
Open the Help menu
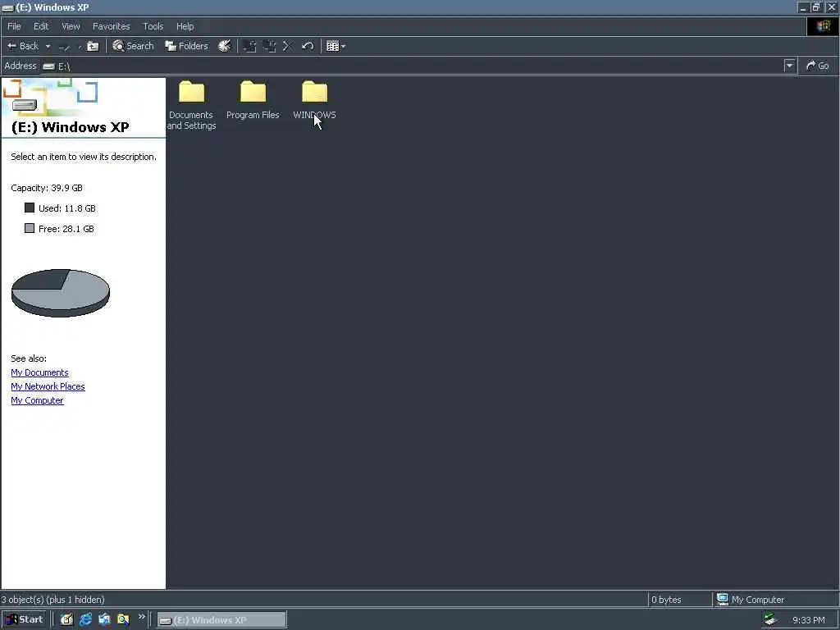click(185, 26)
